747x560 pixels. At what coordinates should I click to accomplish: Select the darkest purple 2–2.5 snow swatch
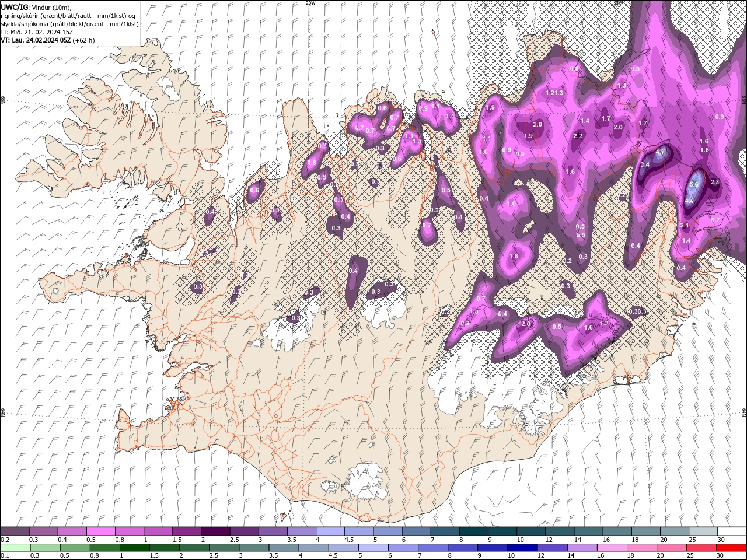[215, 531]
